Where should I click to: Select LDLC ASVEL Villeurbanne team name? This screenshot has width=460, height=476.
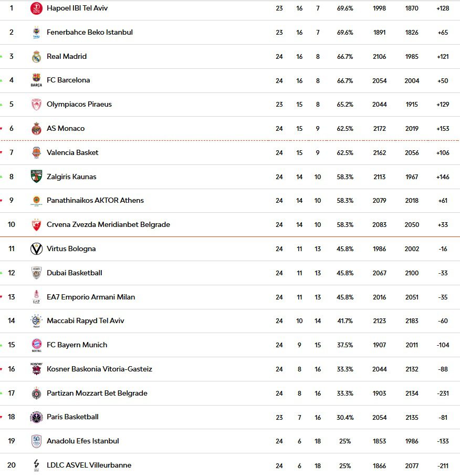[x=89, y=465]
